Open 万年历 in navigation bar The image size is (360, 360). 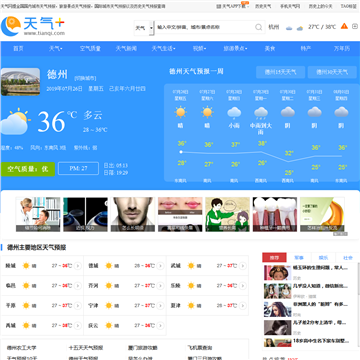click(342, 48)
